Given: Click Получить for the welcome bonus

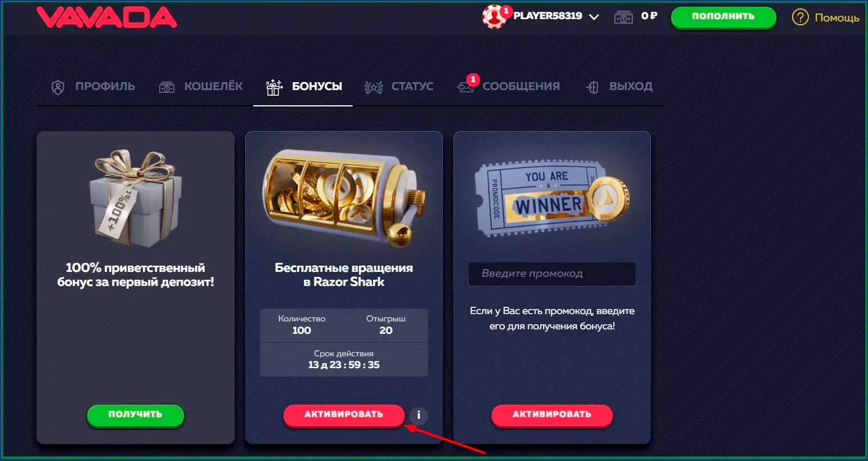Looking at the screenshot, I should (135, 415).
